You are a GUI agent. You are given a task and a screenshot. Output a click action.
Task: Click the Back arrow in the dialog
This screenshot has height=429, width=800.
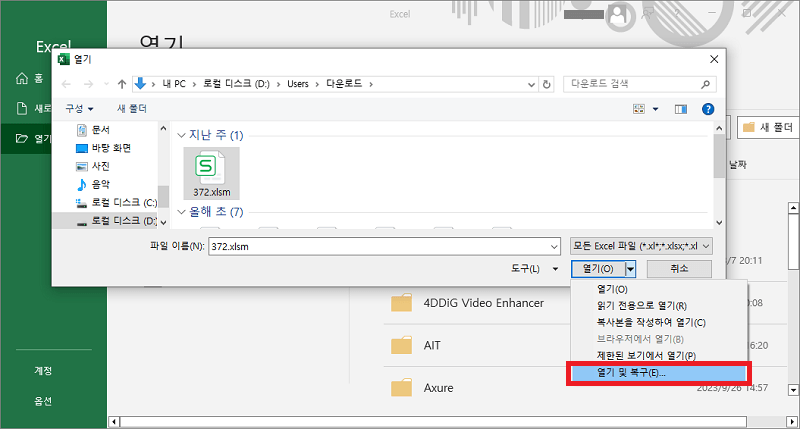(66, 84)
